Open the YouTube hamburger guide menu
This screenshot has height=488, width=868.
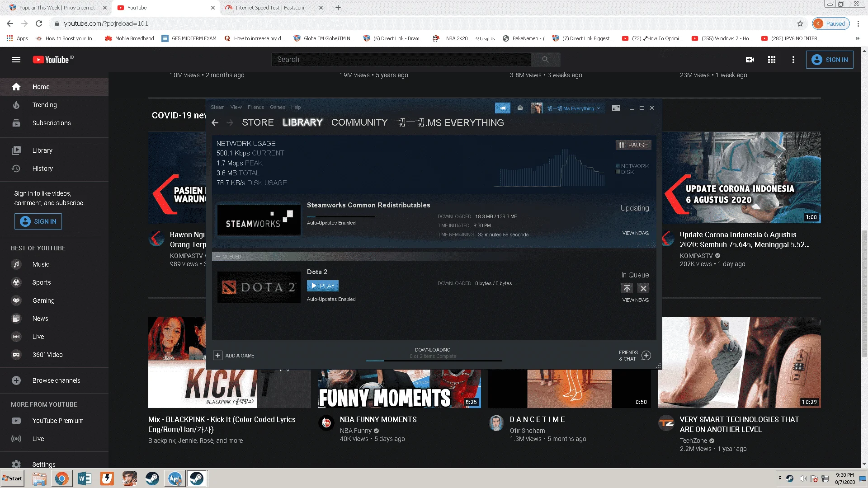click(16, 60)
